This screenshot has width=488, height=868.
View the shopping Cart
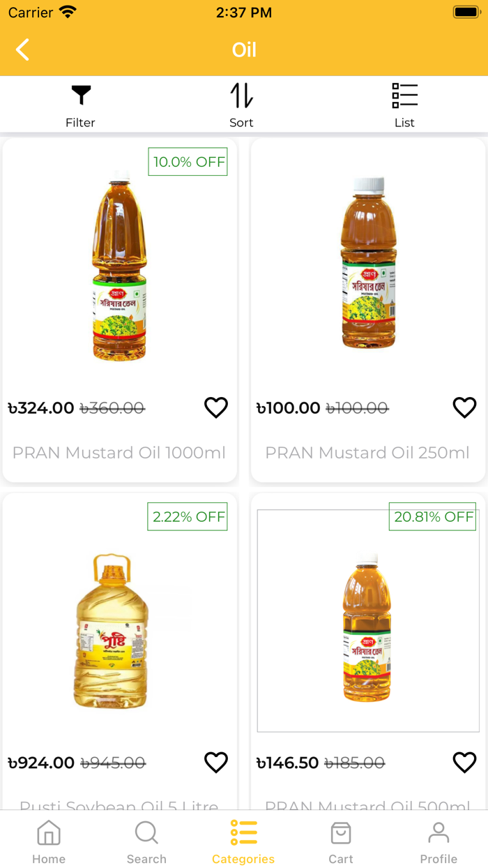coord(341,841)
